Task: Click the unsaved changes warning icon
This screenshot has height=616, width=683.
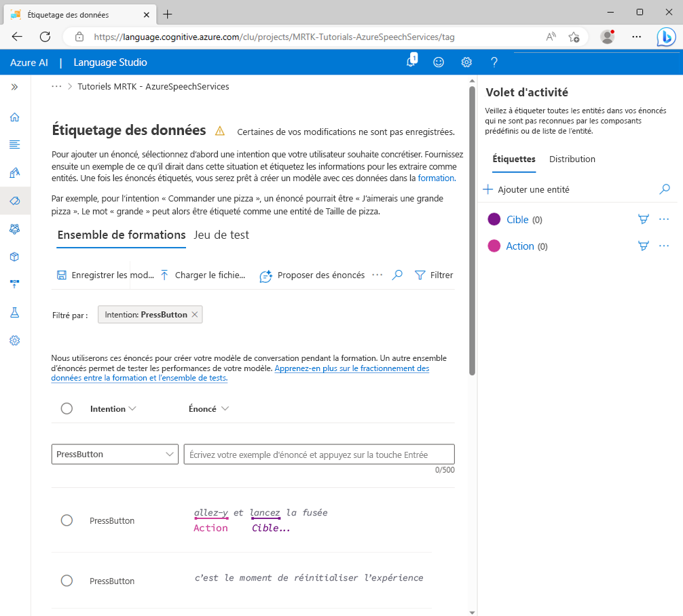Action: coord(220,131)
